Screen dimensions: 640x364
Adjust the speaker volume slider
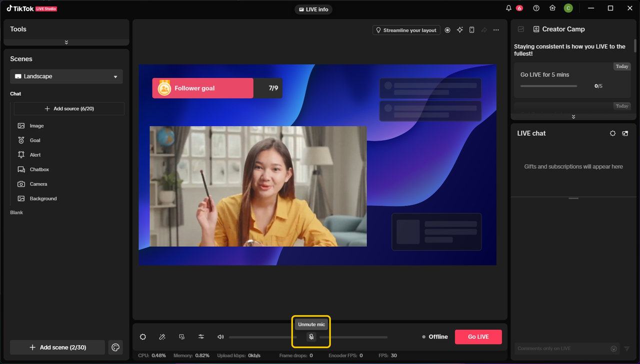(262, 338)
